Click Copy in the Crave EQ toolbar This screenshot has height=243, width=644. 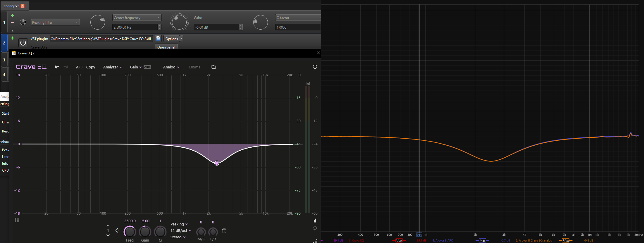point(91,67)
